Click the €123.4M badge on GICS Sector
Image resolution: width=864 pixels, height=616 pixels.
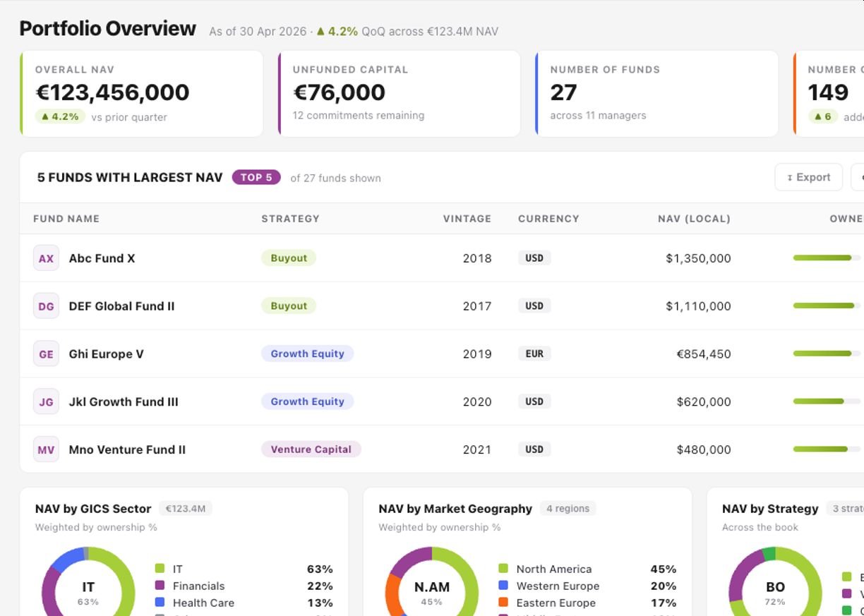(x=185, y=508)
